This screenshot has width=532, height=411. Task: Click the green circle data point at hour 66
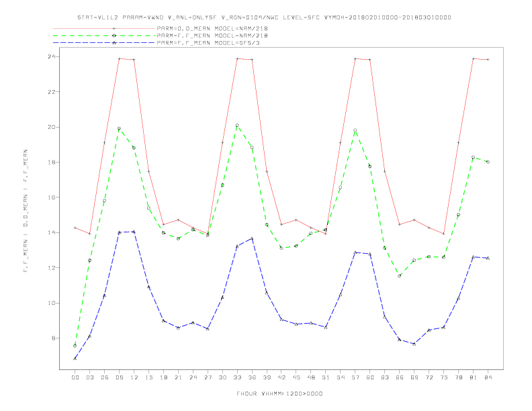click(400, 276)
